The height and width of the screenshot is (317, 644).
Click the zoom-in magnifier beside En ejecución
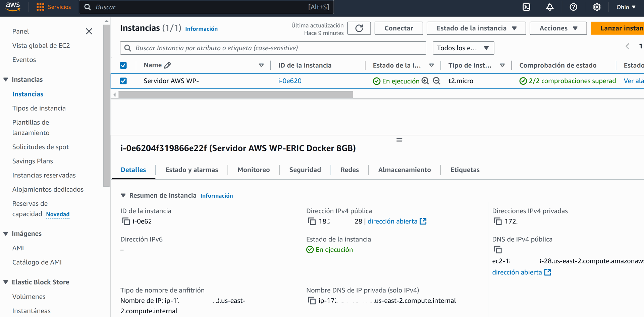[x=425, y=81]
